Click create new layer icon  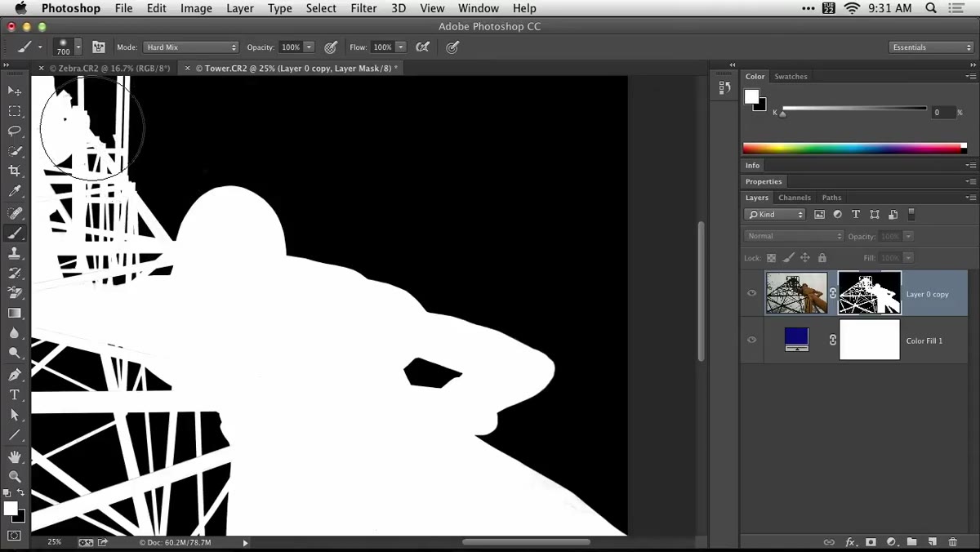point(932,542)
